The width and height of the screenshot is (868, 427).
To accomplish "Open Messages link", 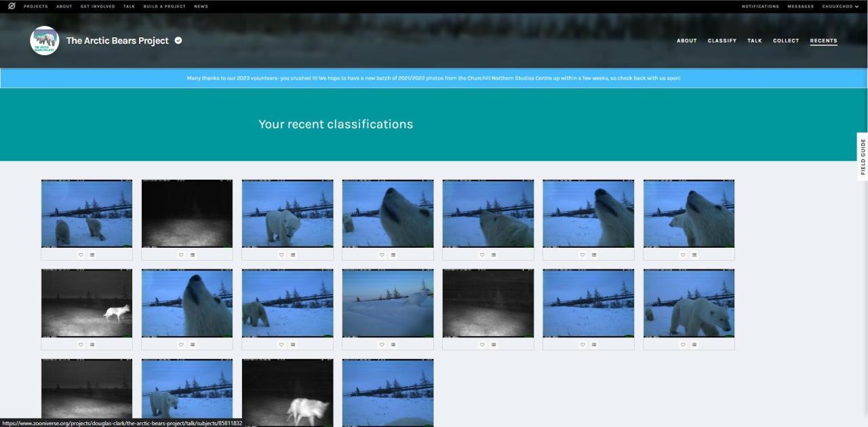I will pyautogui.click(x=800, y=6).
